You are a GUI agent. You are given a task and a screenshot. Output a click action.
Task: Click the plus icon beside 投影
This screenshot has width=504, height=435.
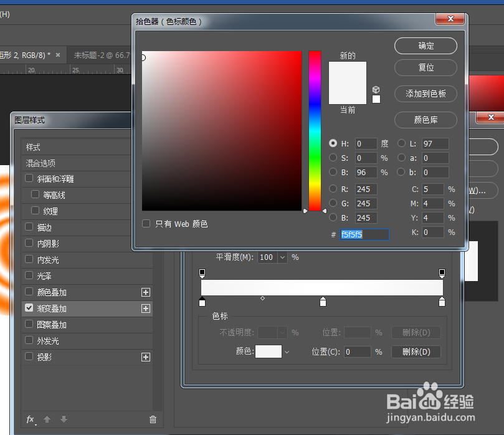pyautogui.click(x=146, y=357)
